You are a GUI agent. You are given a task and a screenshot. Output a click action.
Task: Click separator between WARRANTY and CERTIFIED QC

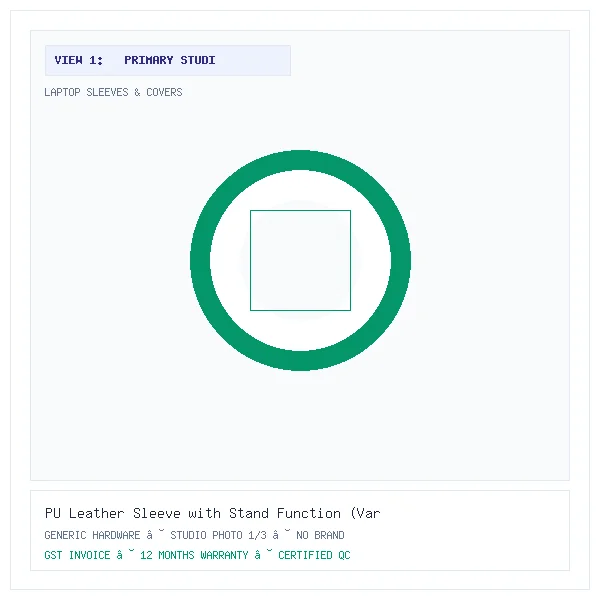[x=263, y=554]
